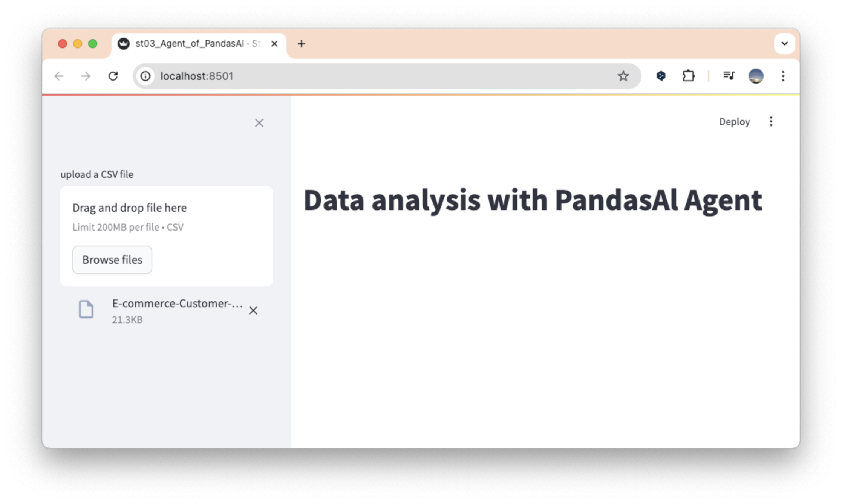Open Chrome three-dot settings menu
The height and width of the screenshot is (504, 842).
tap(783, 76)
